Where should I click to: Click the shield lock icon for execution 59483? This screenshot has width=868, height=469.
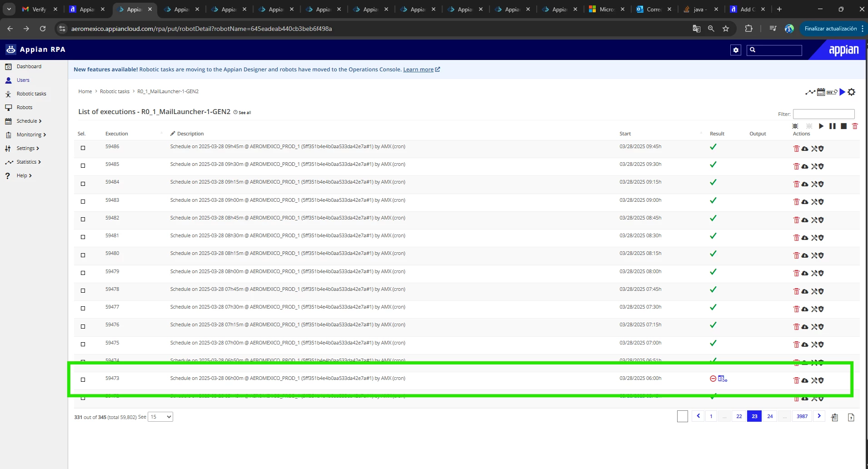point(821,202)
